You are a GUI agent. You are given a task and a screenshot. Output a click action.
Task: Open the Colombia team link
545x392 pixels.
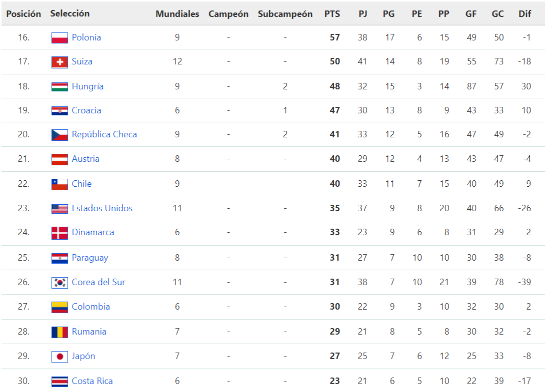click(x=90, y=307)
